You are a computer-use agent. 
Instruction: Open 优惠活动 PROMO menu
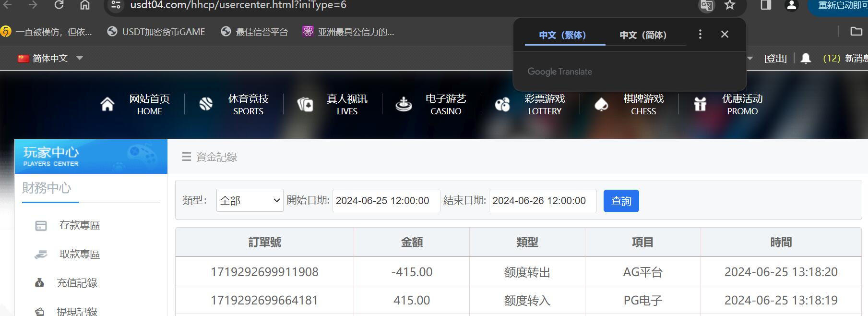point(742,104)
